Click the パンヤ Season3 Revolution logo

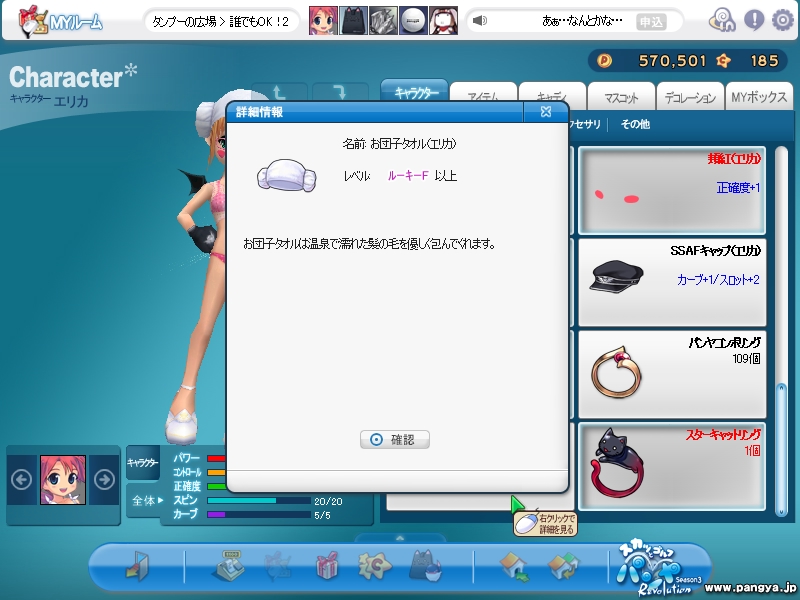coord(658,569)
